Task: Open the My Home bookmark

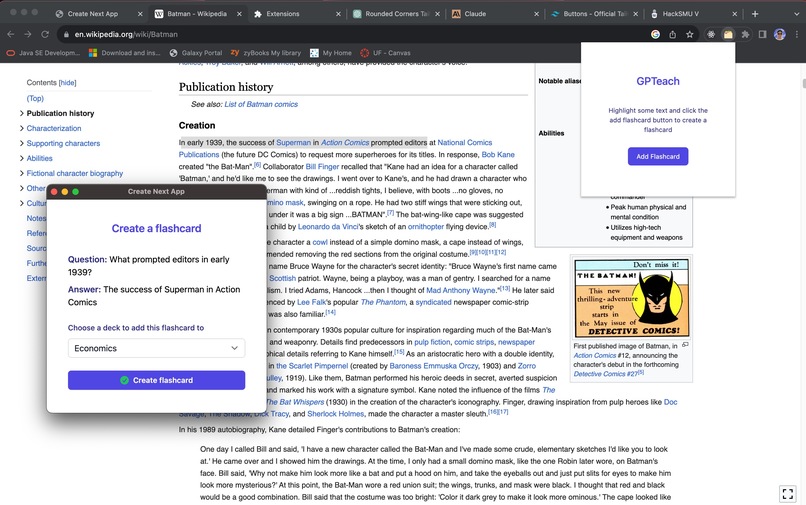Action: coord(331,53)
